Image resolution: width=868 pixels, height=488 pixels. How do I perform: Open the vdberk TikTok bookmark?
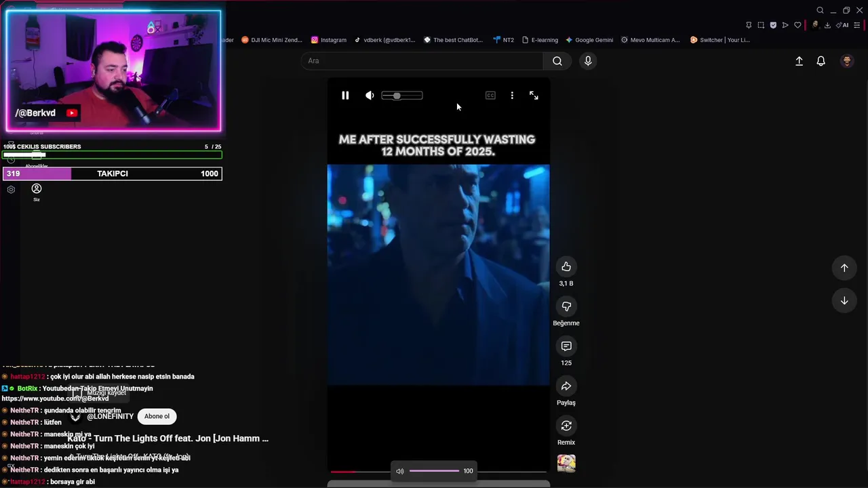pos(384,40)
